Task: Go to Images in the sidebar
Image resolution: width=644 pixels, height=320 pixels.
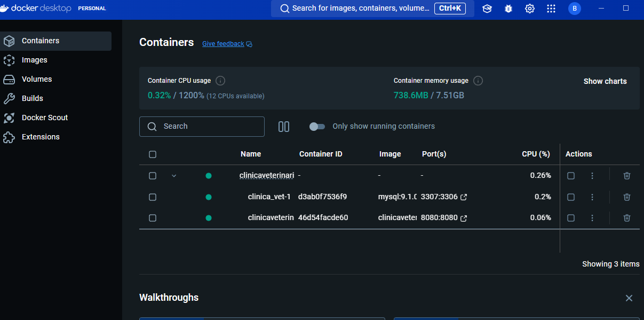Action: point(35,60)
